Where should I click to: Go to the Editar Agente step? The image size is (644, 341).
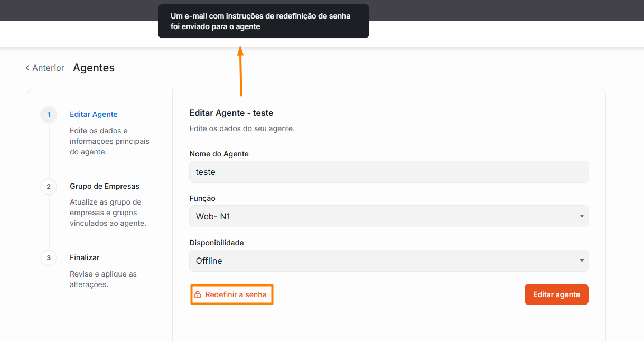pyautogui.click(x=94, y=114)
